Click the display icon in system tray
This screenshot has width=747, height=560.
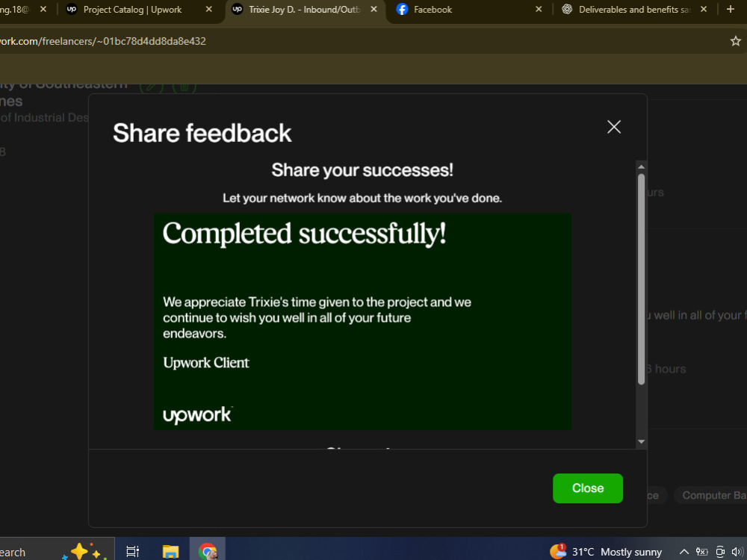(x=720, y=552)
